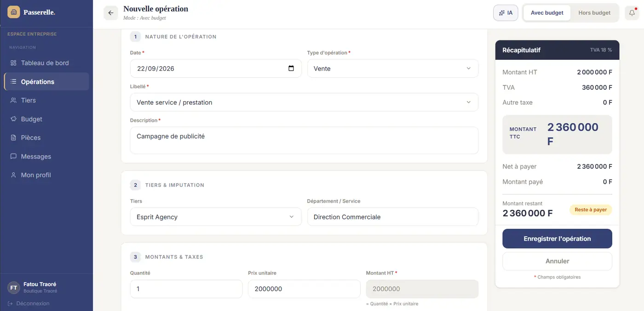Open the Libellé dropdown
This screenshot has width=644, height=311.
(304, 102)
